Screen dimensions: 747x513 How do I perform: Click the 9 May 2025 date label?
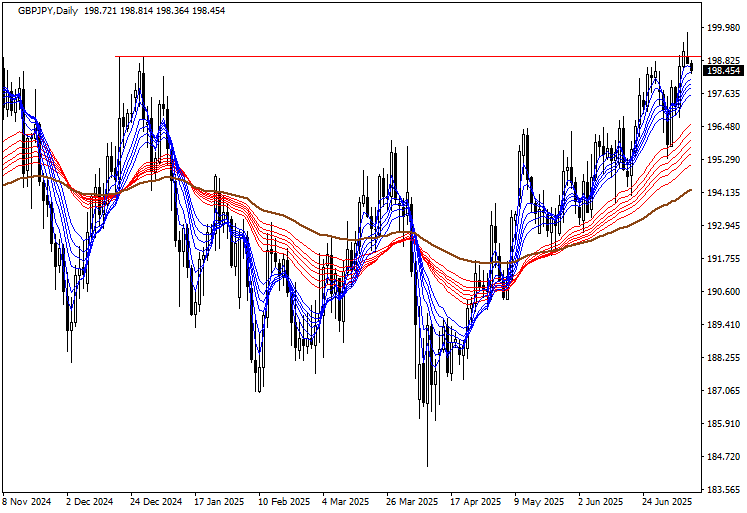pyautogui.click(x=539, y=502)
